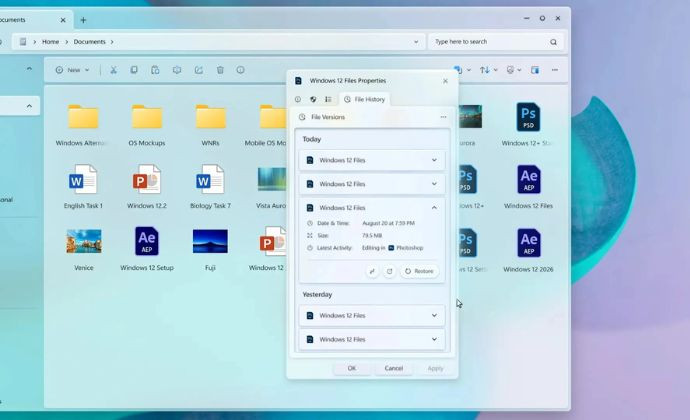Close the Documents tab
Screen dimensions: 690x420
[63, 20]
